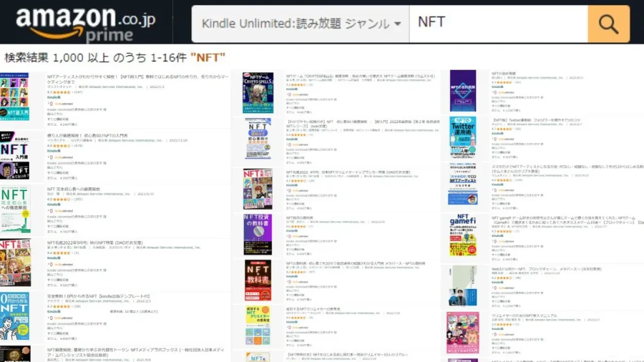Screen dimensions: 644x362
Task: Open title link 初心者向けNFTの入門書
Action: coord(87,136)
